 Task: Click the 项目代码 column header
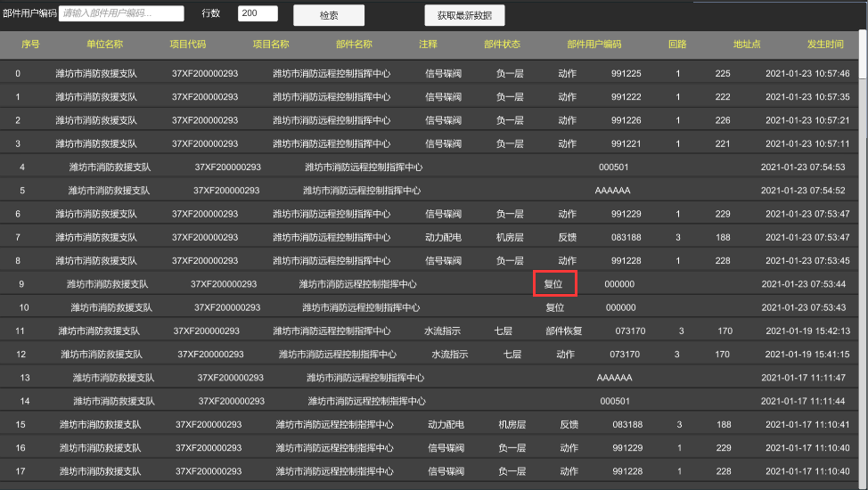[x=188, y=45]
